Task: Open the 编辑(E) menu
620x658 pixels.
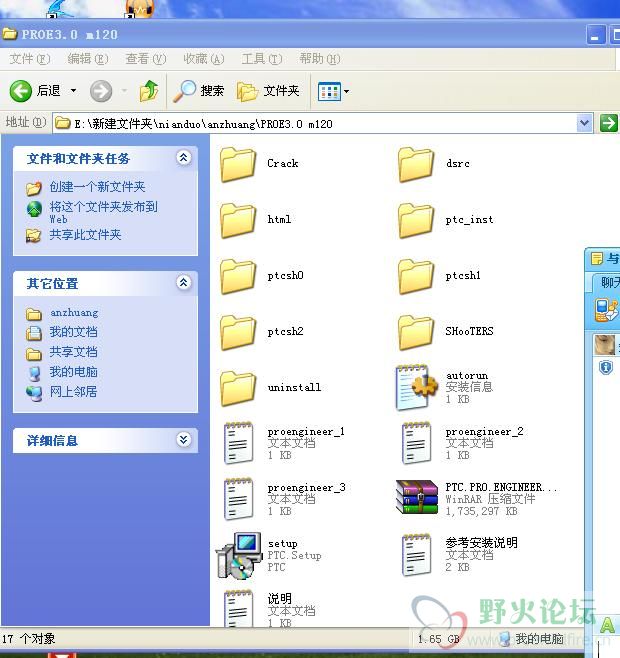Action: point(88,59)
